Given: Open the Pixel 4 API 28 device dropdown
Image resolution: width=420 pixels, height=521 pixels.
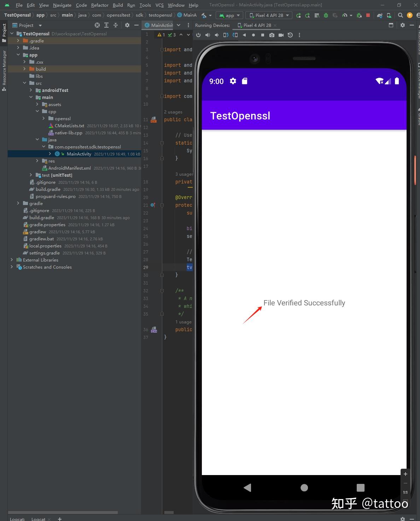Looking at the screenshot, I should 269,15.
